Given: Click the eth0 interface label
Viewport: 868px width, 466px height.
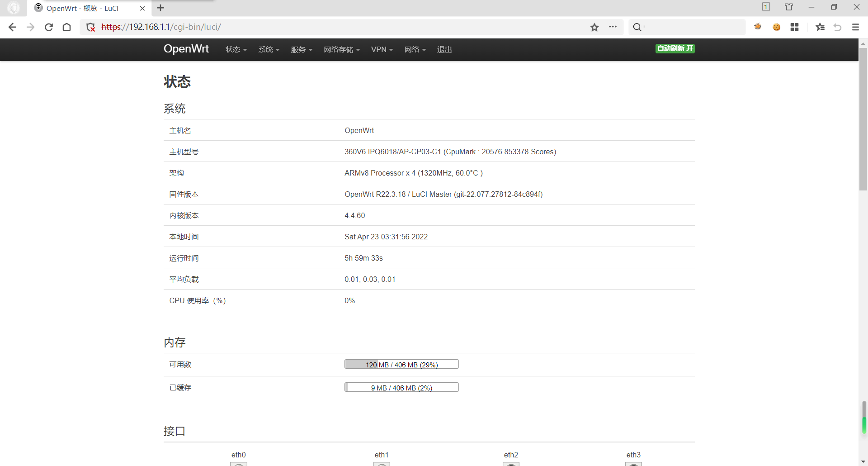Looking at the screenshot, I should [238, 455].
